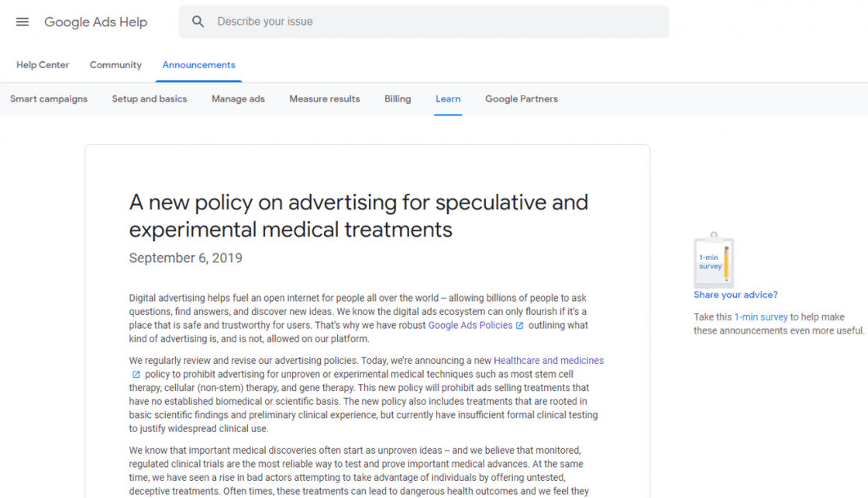
Task: Switch to the Community tab
Action: 115,65
